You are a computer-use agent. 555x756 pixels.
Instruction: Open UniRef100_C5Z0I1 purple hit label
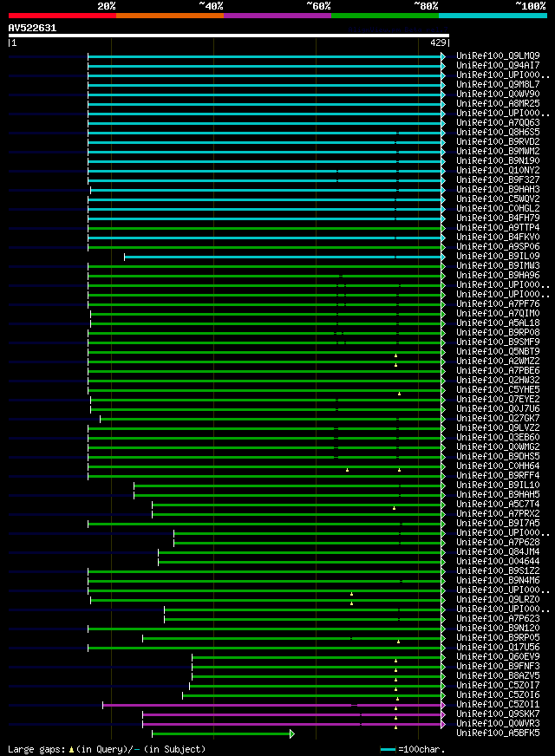pyautogui.click(x=498, y=704)
